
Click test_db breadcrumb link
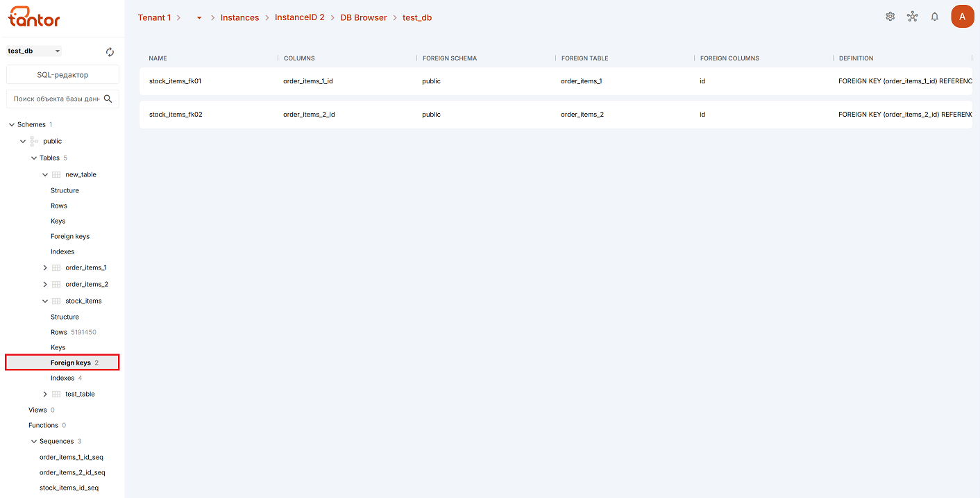point(417,17)
